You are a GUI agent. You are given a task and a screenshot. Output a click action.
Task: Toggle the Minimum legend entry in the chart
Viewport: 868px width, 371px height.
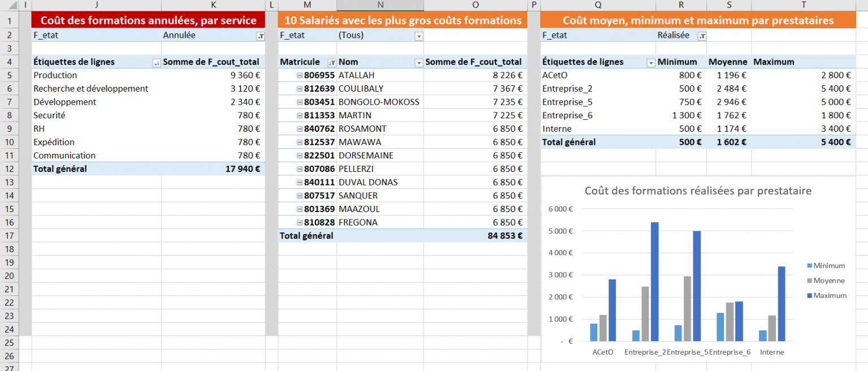(x=829, y=265)
